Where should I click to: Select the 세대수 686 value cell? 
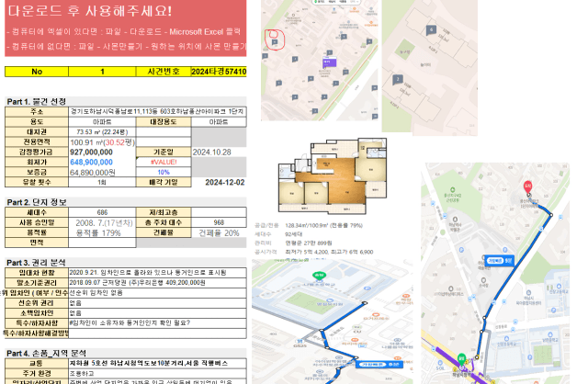102,212
